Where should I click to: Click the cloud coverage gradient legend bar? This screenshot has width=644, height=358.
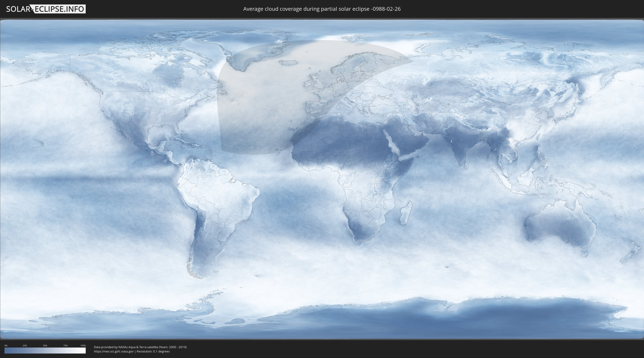pyautogui.click(x=45, y=350)
